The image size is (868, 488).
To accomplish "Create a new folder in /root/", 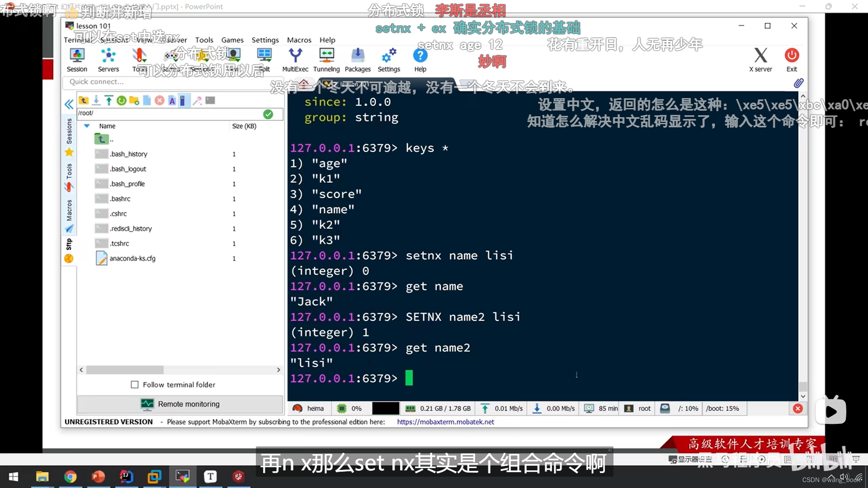I will tap(134, 100).
